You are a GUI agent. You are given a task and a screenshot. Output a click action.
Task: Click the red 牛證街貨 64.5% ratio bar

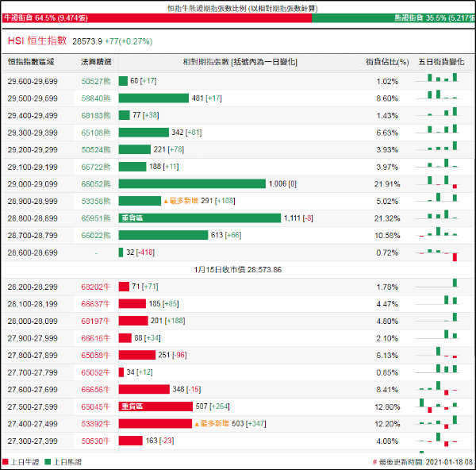pos(157,18)
